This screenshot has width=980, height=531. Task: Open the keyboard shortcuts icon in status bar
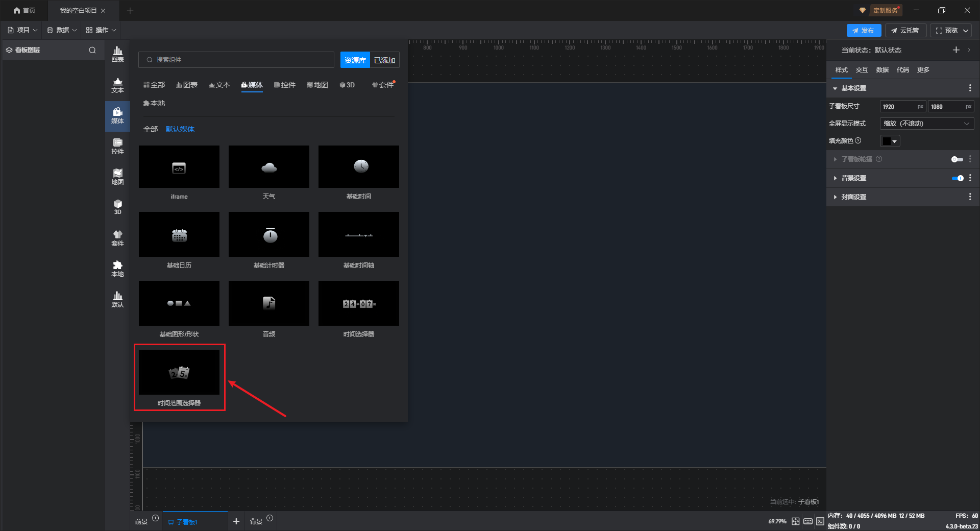coord(808,521)
